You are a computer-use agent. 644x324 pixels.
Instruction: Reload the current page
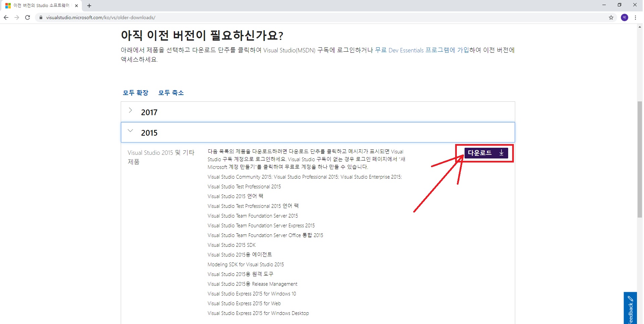pyautogui.click(x=28, y=17)
